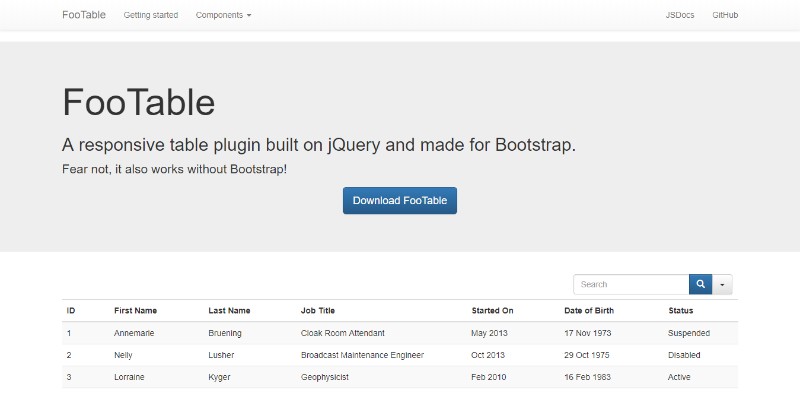Screen dimensions: 800x393
Task: Click the 'A responsive table plugin' tagline
Action: point(319,145)
